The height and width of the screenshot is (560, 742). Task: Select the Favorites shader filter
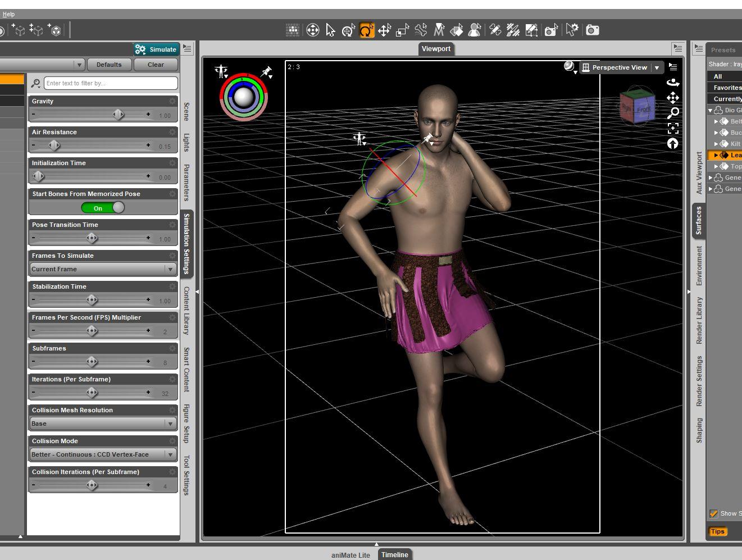(725, 88)
